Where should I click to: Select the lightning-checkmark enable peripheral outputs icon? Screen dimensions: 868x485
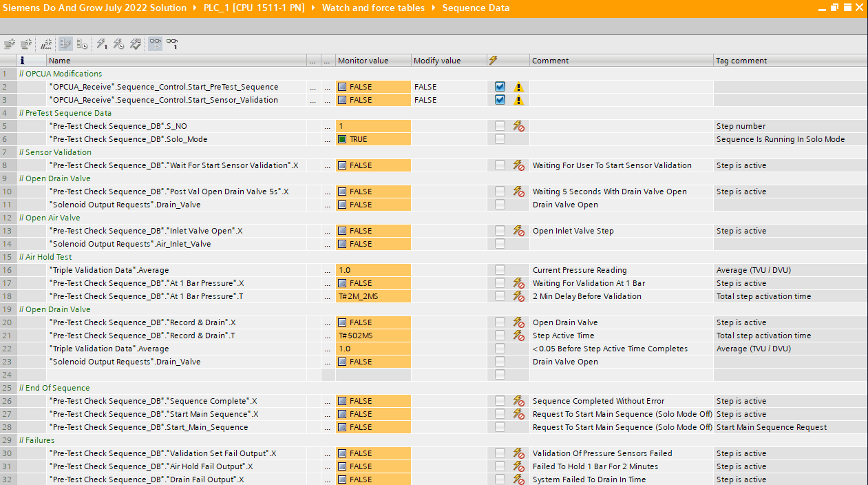[x=135, y=43]
